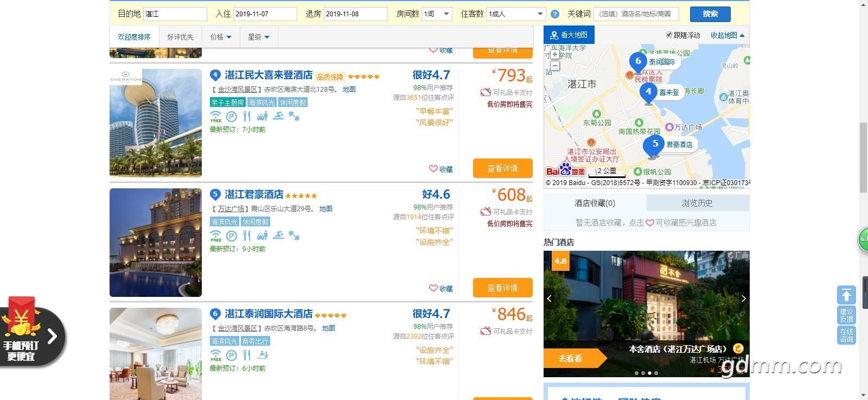Screen dimensions: 868x400
Task: Click the 在线咨询 online consultation button
Action: click(x=846, y=335)
